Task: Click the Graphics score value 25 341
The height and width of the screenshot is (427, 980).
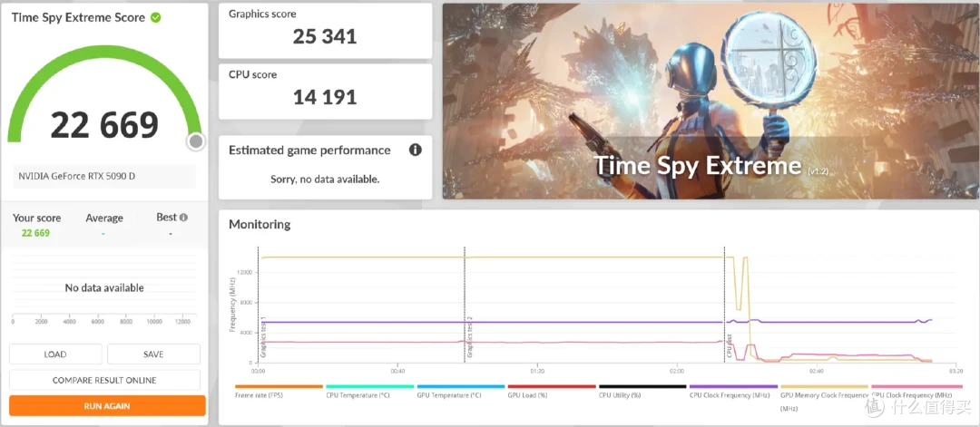Action: 325,36
